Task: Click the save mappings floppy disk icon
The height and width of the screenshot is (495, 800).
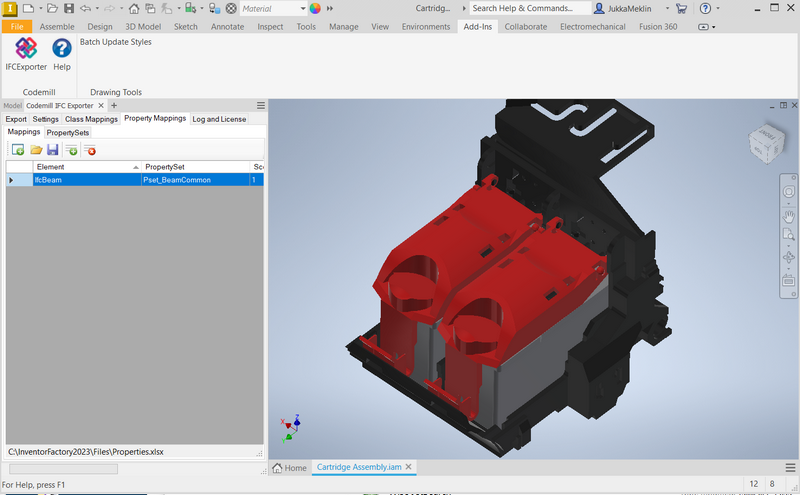Action: coord(52,150)
